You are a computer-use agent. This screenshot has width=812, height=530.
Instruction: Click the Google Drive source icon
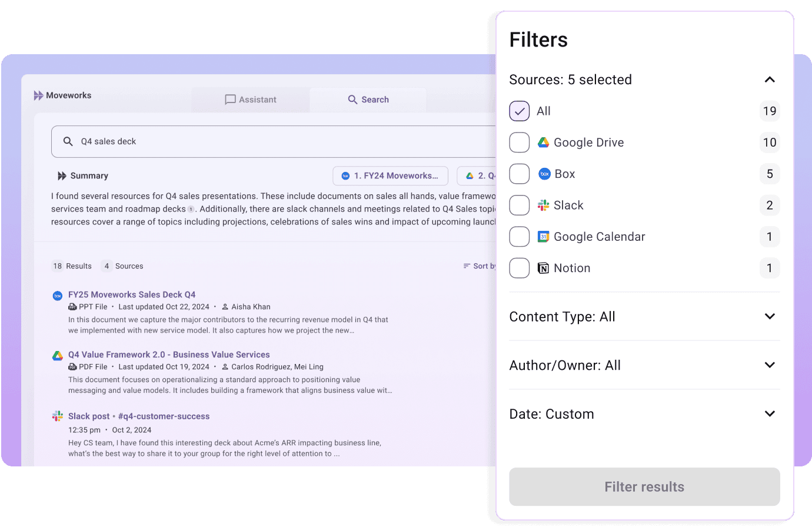click(x=543, y=142)
